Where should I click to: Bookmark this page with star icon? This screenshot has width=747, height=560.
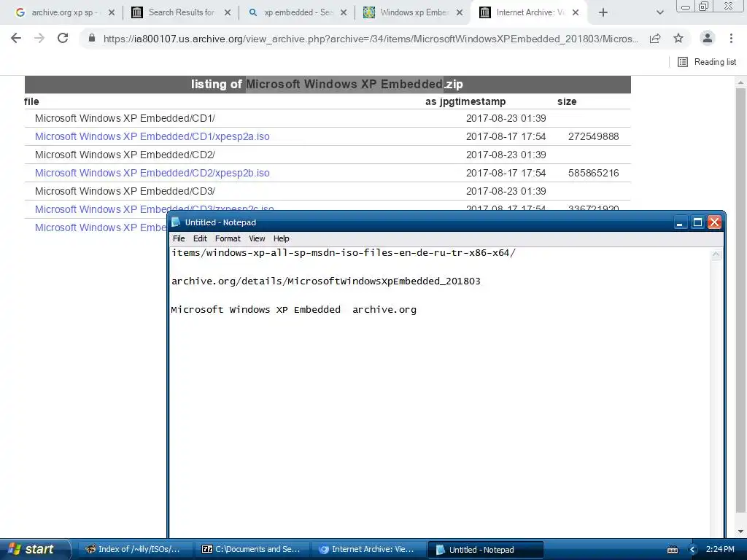tap(678, 38)
